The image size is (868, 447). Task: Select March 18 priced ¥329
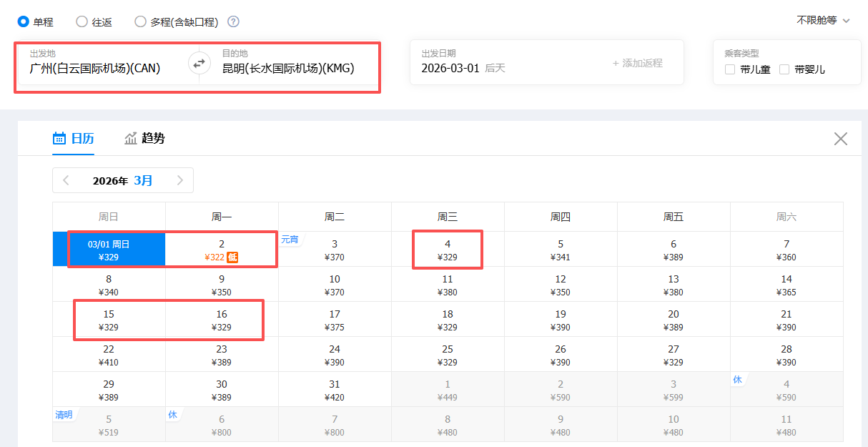448,320
